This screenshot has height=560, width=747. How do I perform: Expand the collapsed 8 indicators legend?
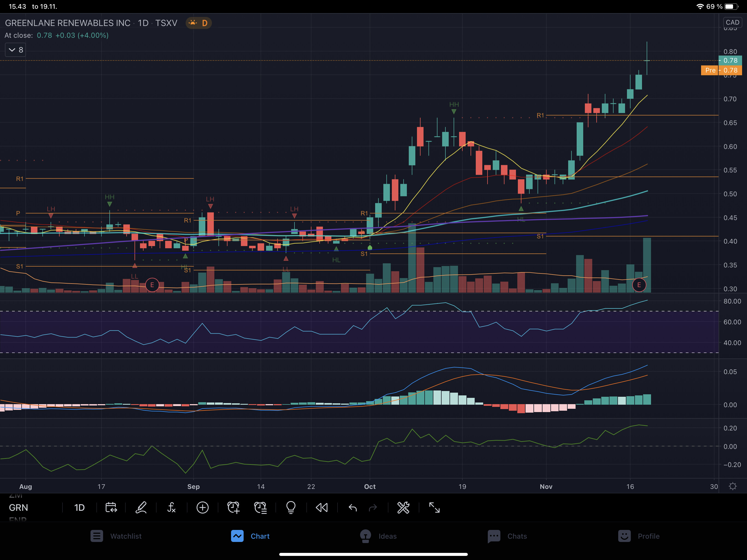(16, 50)
